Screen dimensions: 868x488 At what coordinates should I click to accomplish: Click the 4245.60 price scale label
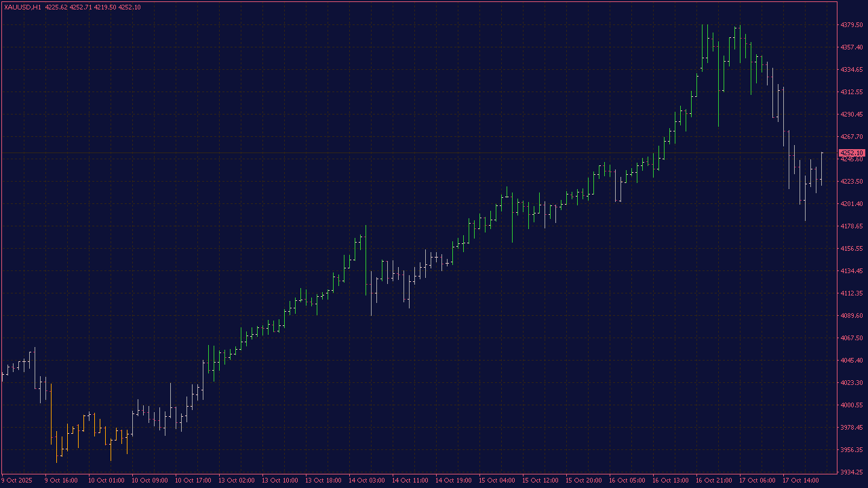click(x=852, y=159)
